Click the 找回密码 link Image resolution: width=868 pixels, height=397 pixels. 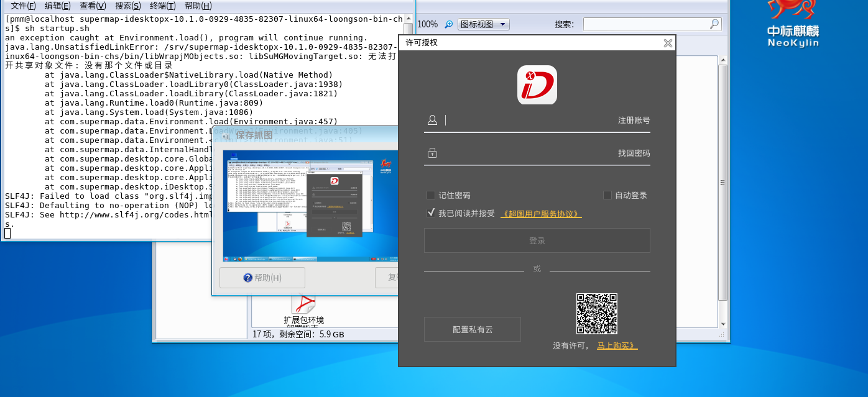(x=634, y=153)
